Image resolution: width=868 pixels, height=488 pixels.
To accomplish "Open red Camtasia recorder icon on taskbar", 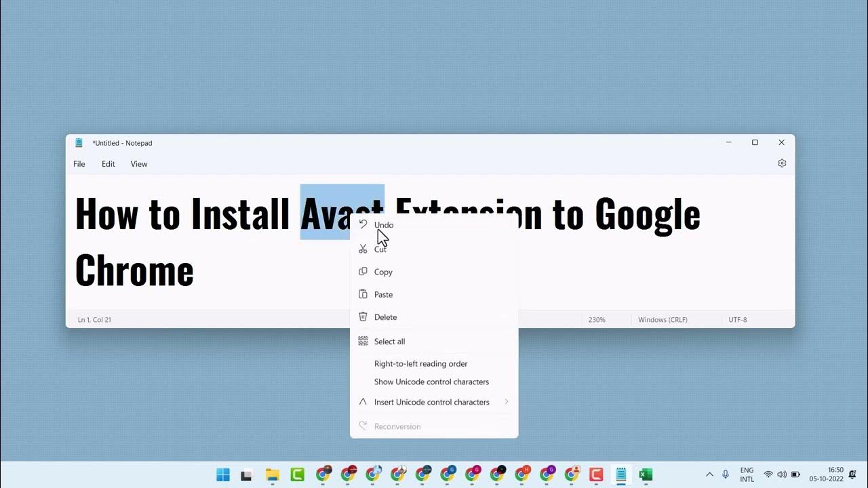I will point(596,475).
